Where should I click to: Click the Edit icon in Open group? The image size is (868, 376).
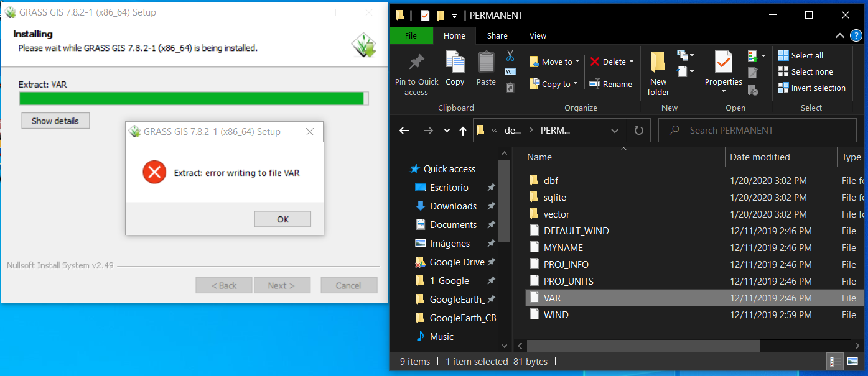753,73
